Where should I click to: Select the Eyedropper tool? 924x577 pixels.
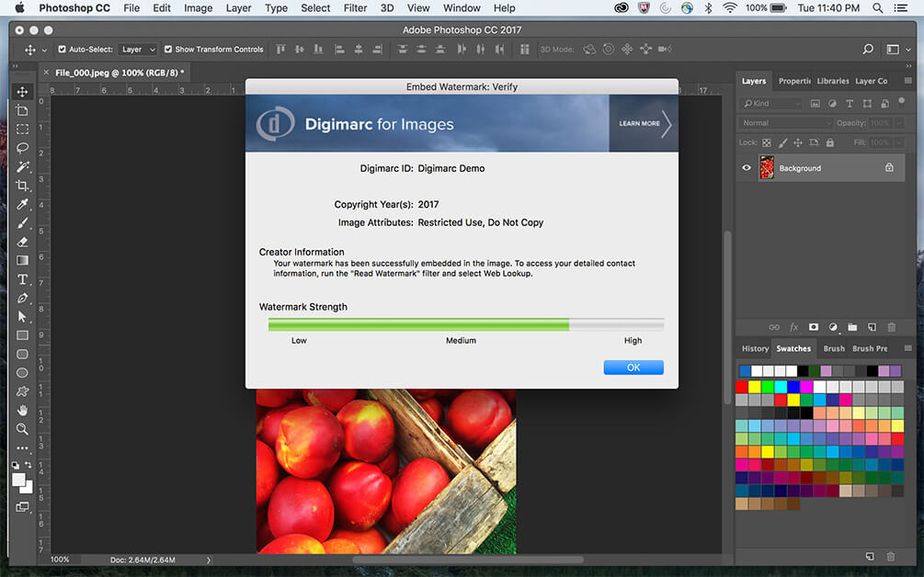[22, 204]
